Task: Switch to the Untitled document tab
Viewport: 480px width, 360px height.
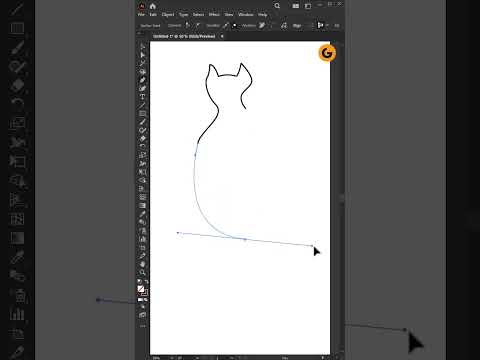Action: tap(184, 36)
